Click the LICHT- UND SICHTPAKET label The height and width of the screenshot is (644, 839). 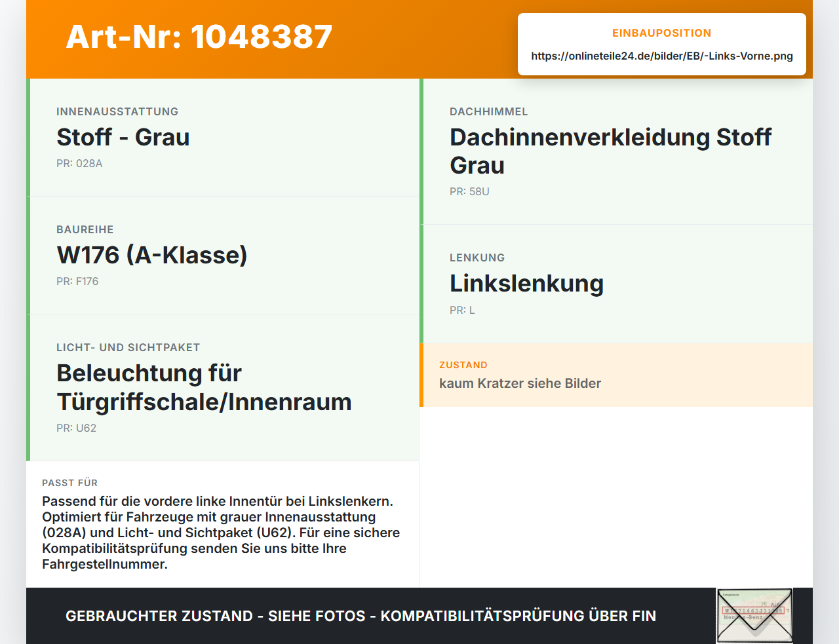pyautogui.click(x=128, y=347)
